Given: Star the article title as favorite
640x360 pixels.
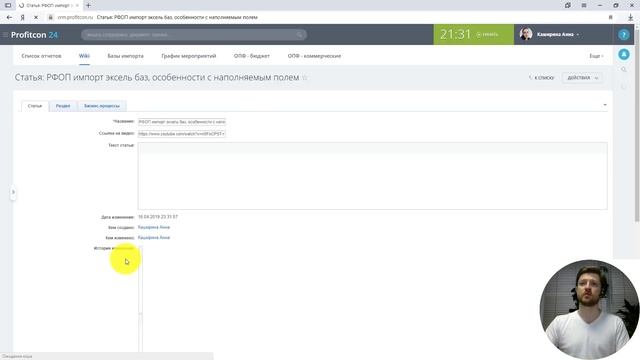Looking at the screenshot, I should pos(304,78).
